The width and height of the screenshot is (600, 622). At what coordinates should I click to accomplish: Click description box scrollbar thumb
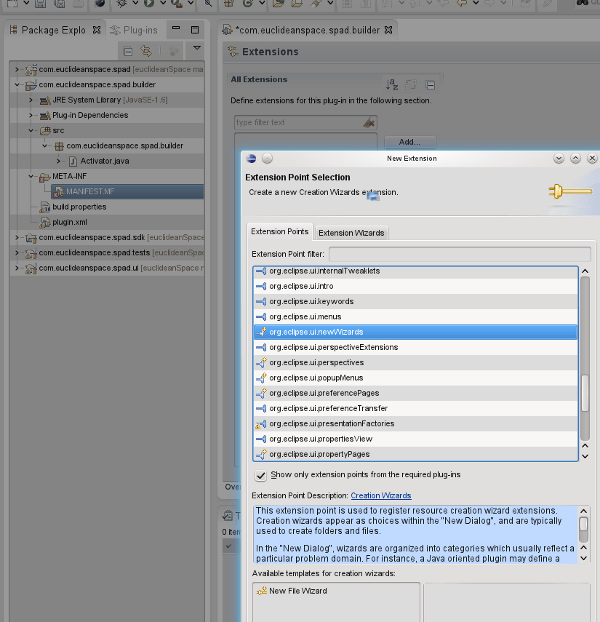coord(583,524)
